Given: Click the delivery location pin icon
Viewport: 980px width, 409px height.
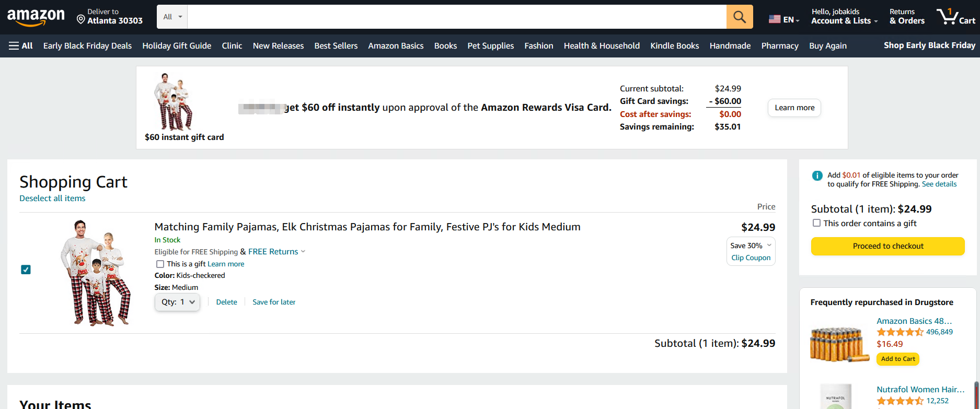Looking at the screenshot, I should [81, 20].
